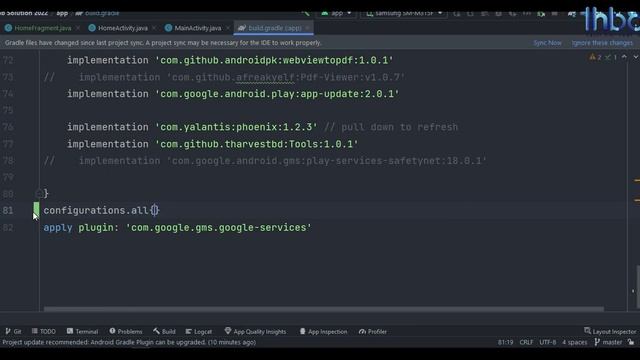Click the Android Gradle Plugin upgrade status message
Image resolution: width=640 pixels, height=360 pixels.
129,342
